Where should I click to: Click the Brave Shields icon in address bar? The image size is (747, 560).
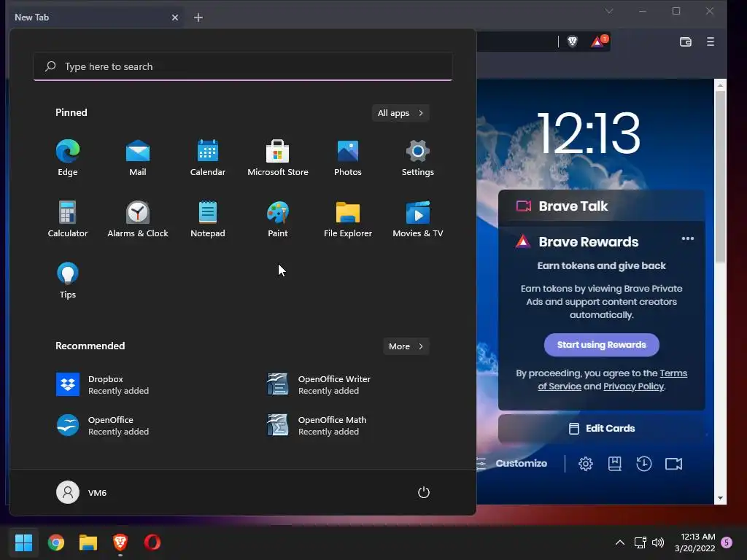tap(573, 42)
